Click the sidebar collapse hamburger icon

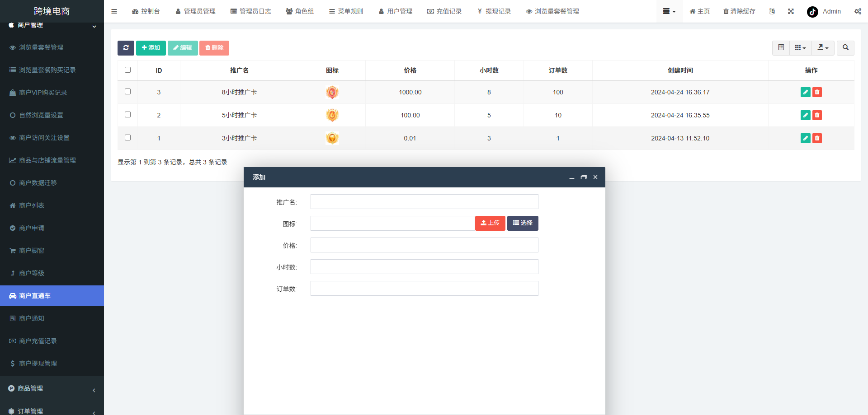coord(114,11)
